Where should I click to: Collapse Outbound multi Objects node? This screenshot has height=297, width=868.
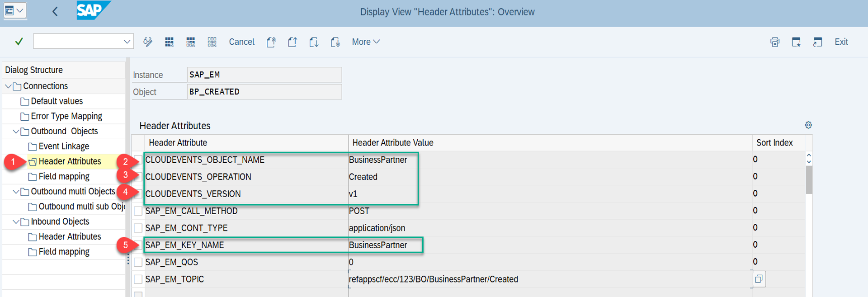tap(16, 192)
